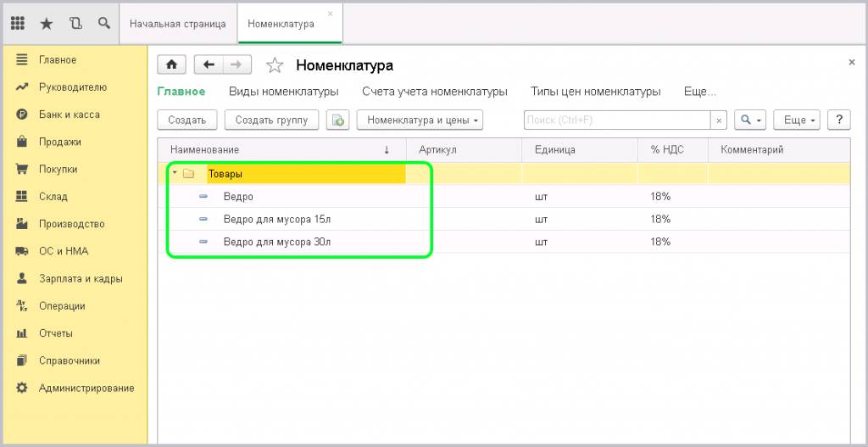Open the Продажи sidebar section
This screenshot has width=868, height=447.
click(x=60, y=142)
